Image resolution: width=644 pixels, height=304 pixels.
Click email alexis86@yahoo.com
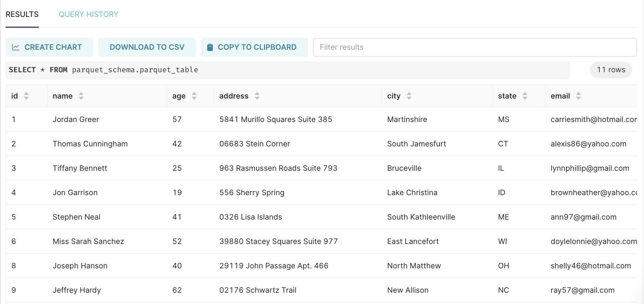coord(589,144)
